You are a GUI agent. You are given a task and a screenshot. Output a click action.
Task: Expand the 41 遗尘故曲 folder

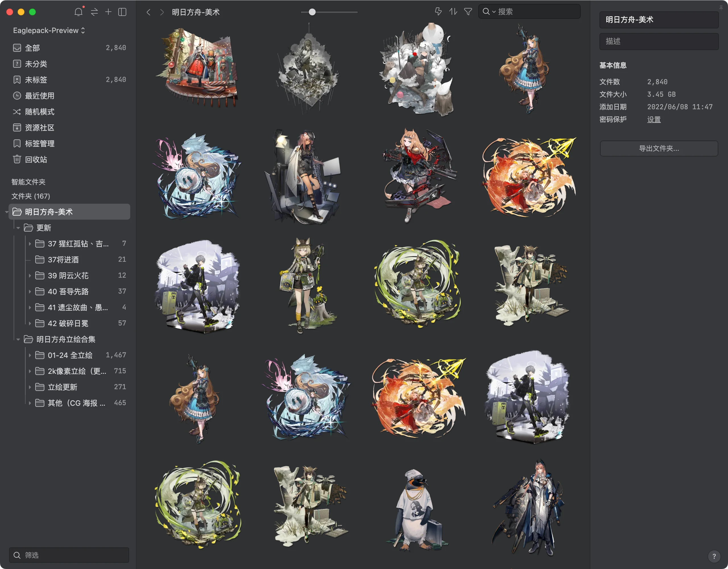click(30, 308)
